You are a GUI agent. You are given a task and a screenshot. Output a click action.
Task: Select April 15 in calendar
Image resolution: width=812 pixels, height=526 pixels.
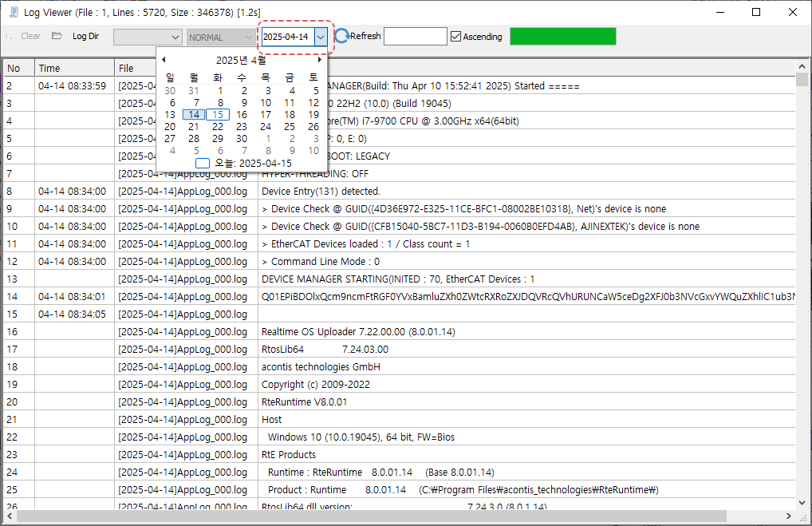click(218, 114)
